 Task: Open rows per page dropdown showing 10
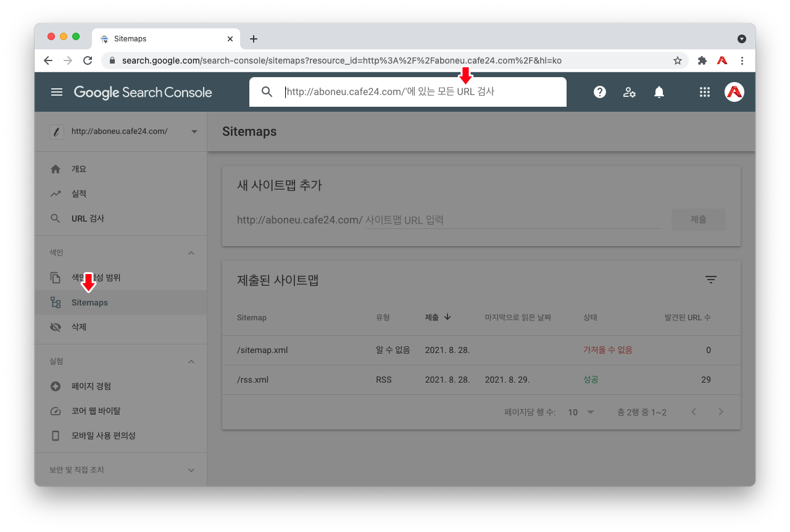581,412
